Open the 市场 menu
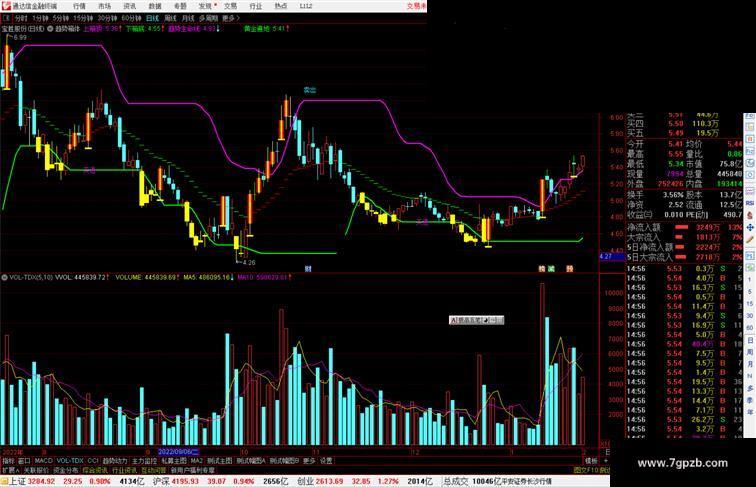This screenshot has height=487, width=756. click(104, 6)
